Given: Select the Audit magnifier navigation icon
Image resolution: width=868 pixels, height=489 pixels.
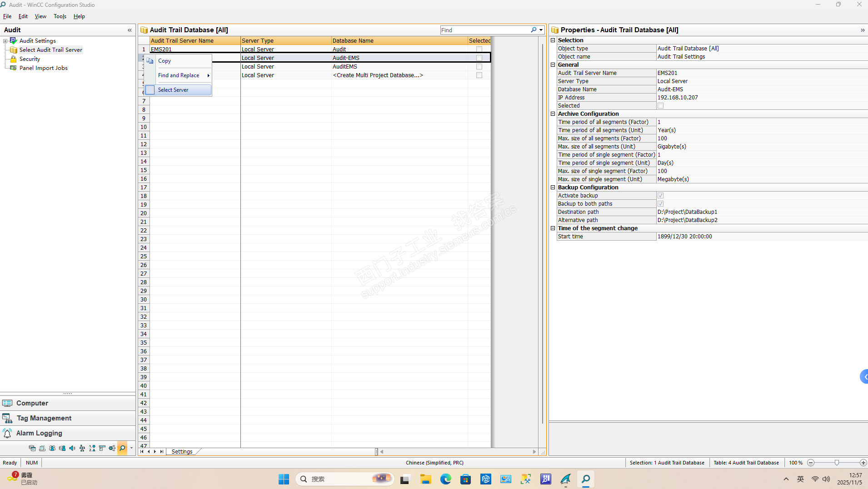Looking at the screenshot, I should (122, 448).
